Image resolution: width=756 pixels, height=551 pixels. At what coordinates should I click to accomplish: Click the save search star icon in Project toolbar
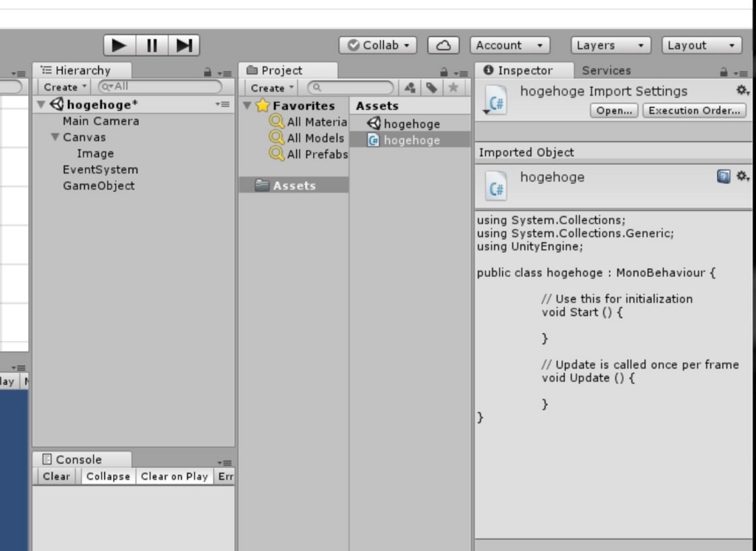[453, 87]
